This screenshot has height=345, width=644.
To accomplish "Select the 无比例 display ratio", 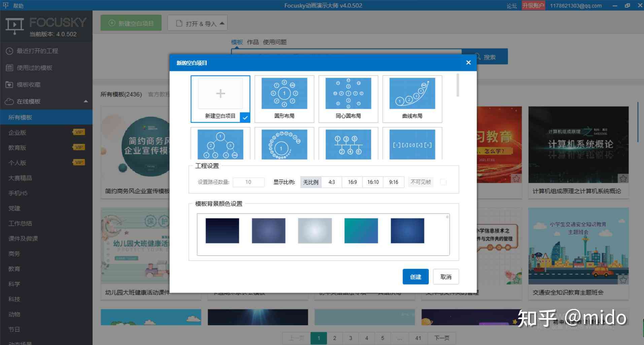I will click(x=311, y=182).
